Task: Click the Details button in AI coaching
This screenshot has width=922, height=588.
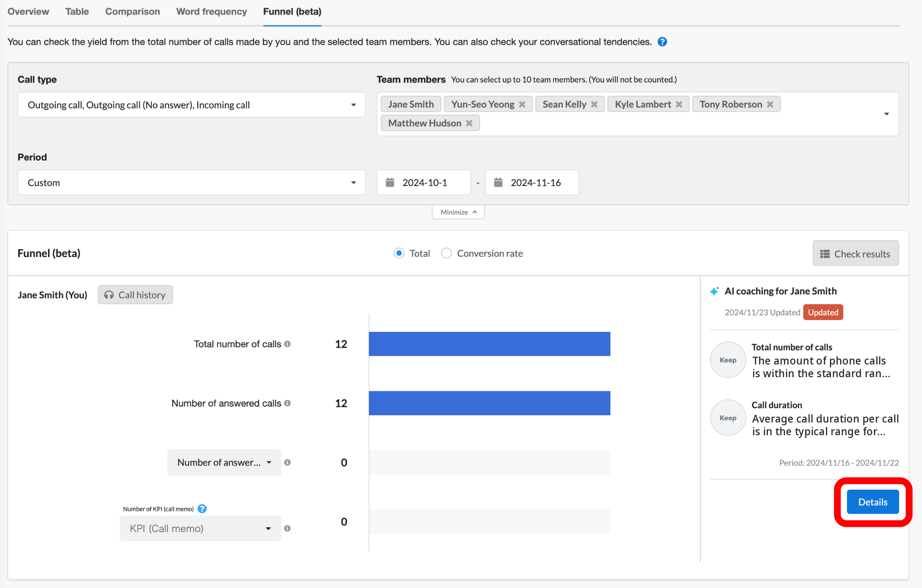Action: [873, 502]
